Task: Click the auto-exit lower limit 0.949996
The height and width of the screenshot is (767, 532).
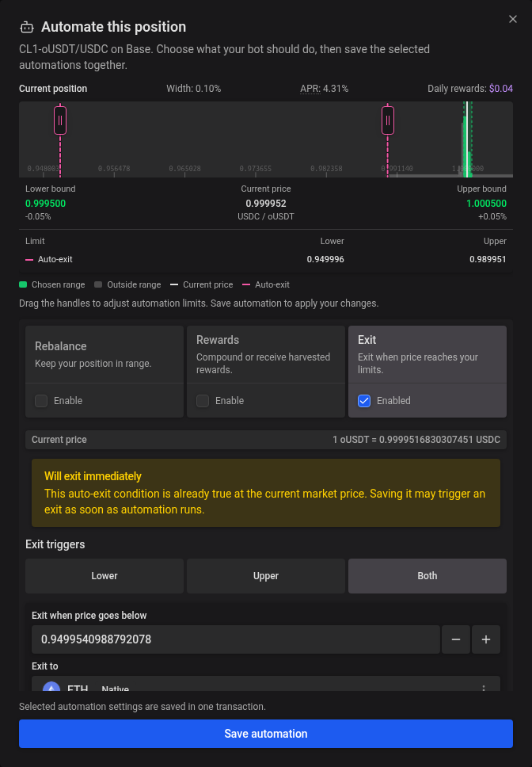Action: (x=325, y=259)
